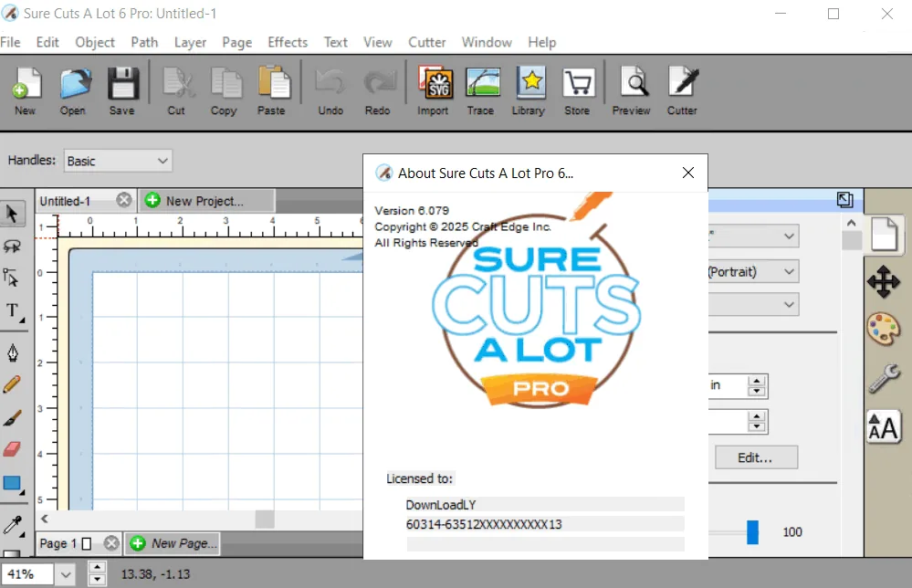
Task: Select the Lasso selection tool
Action: coord(12,246)
